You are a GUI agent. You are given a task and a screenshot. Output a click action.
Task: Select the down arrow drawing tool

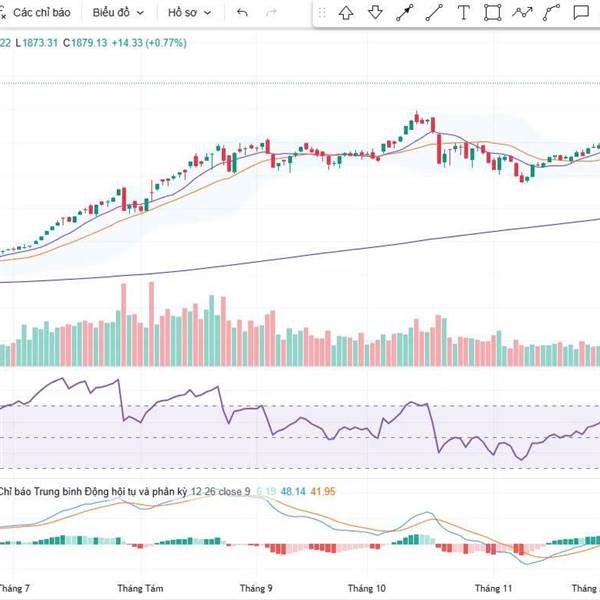(x=375, y=14)
